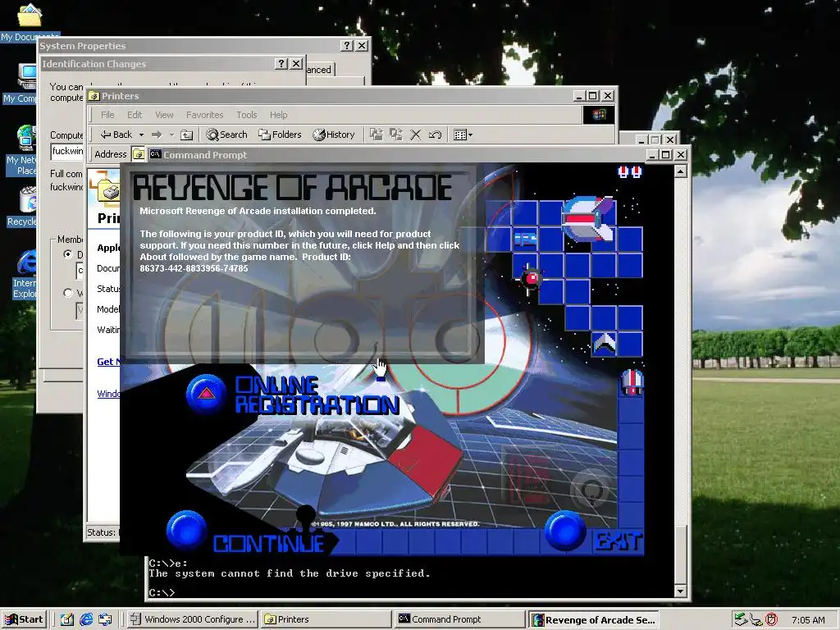This screenshot has width=840, height=630.
Task: Click the Command Prompt scrollbar up arrow
Action: tap(680, 171)
